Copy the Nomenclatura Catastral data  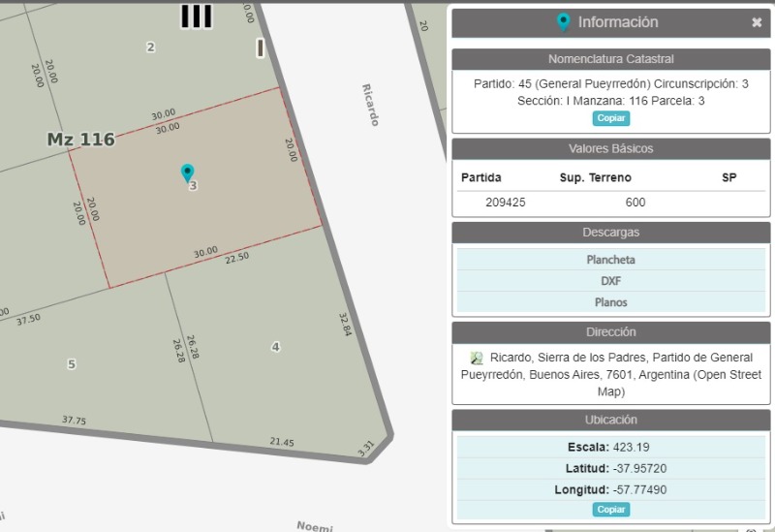pos(610,118)
